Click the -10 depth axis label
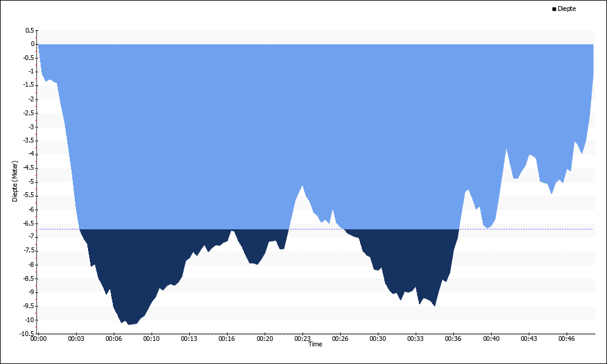The width and height of the screenshot is (607, 364). (x=30, y=320)
